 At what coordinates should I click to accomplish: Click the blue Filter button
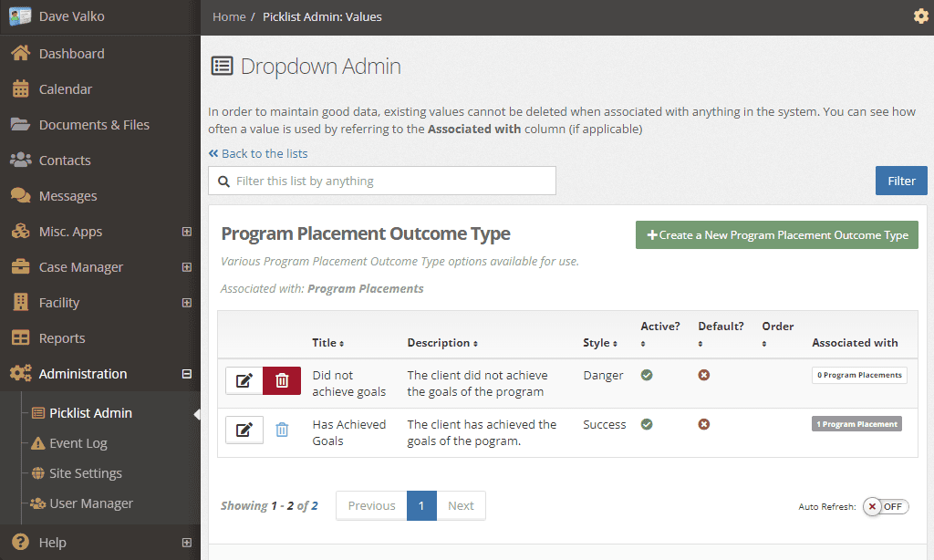(x=901, y=181)
